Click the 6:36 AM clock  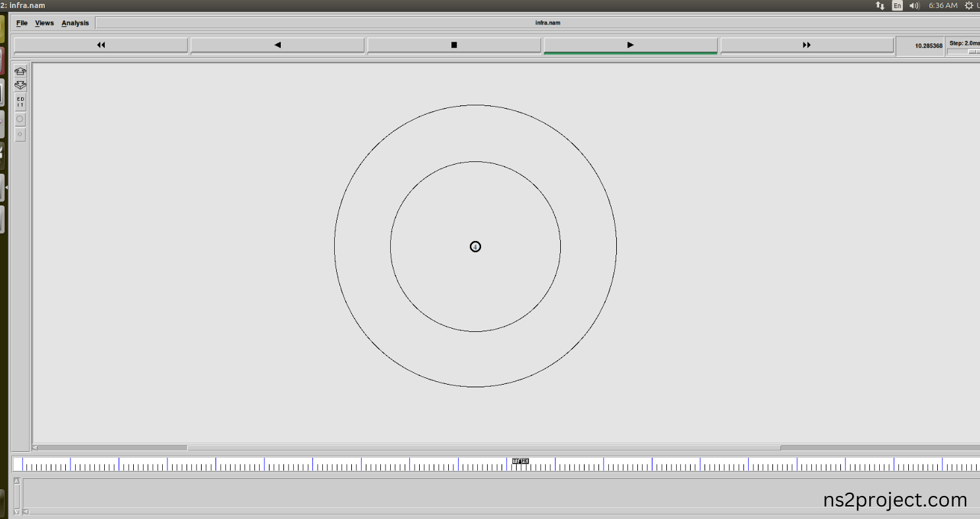pyautogui.click(x=942, y=5)
